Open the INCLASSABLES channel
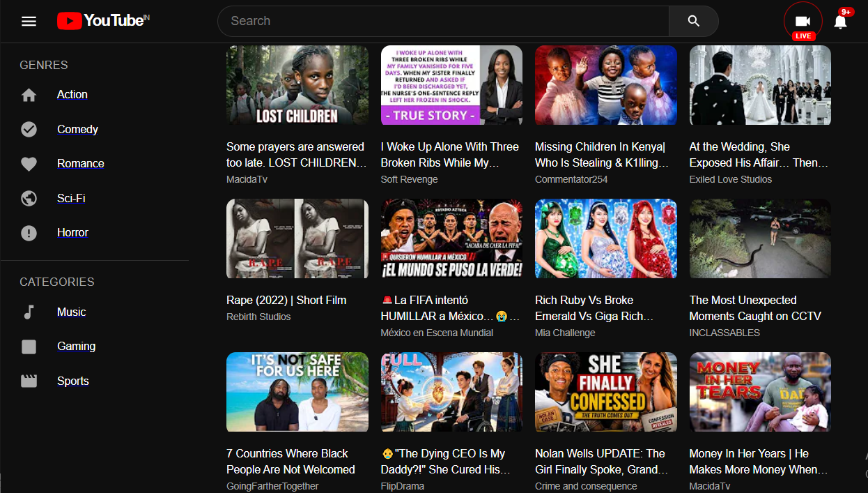868x493 pixels. [x=724, y=333]
